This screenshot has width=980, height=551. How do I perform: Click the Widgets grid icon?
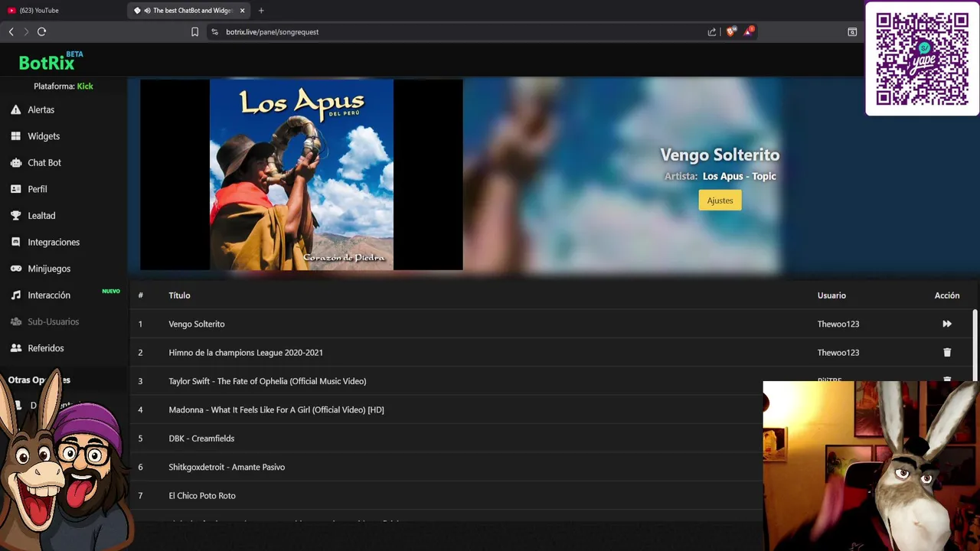tap(15, 136)
